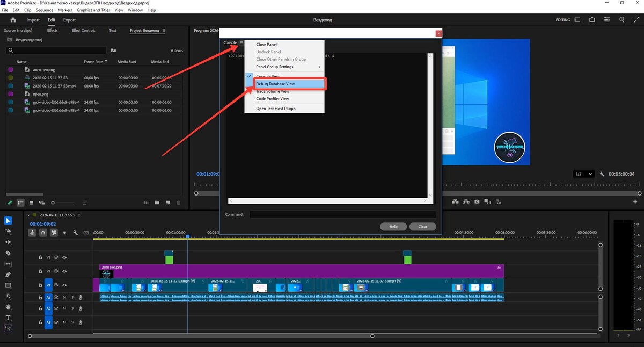Select the Pen tool
The image size is (644, 347).
[8, 274]
